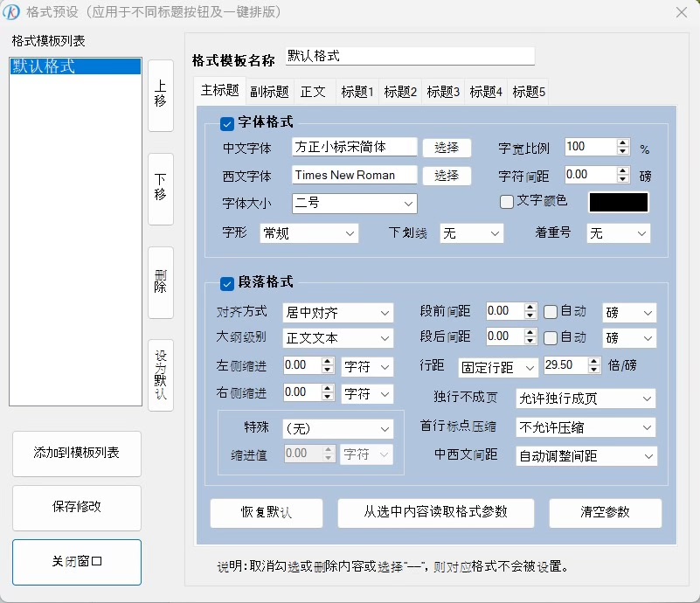
Task: Click the black 文字颜色 swatch
Action: pos(619,202)
